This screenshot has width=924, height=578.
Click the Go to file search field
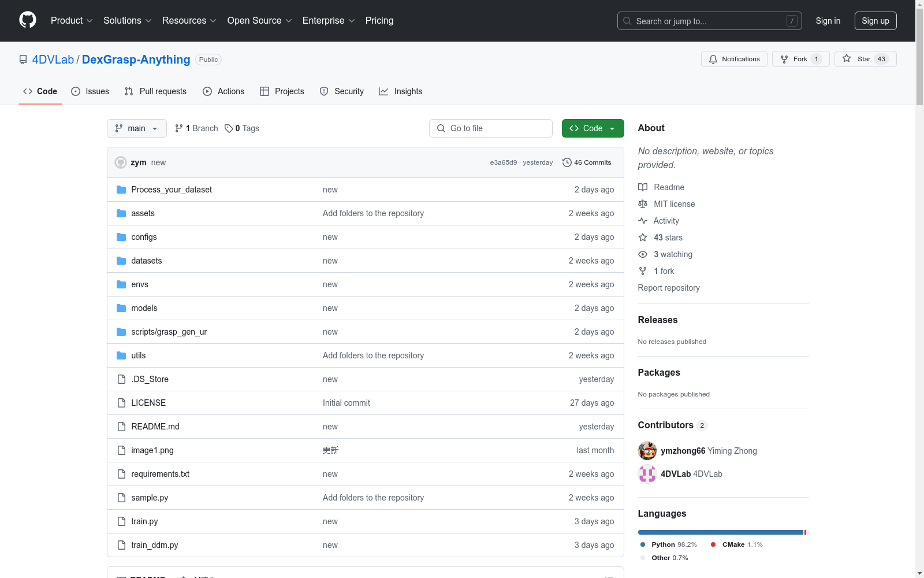pos(491,128)
